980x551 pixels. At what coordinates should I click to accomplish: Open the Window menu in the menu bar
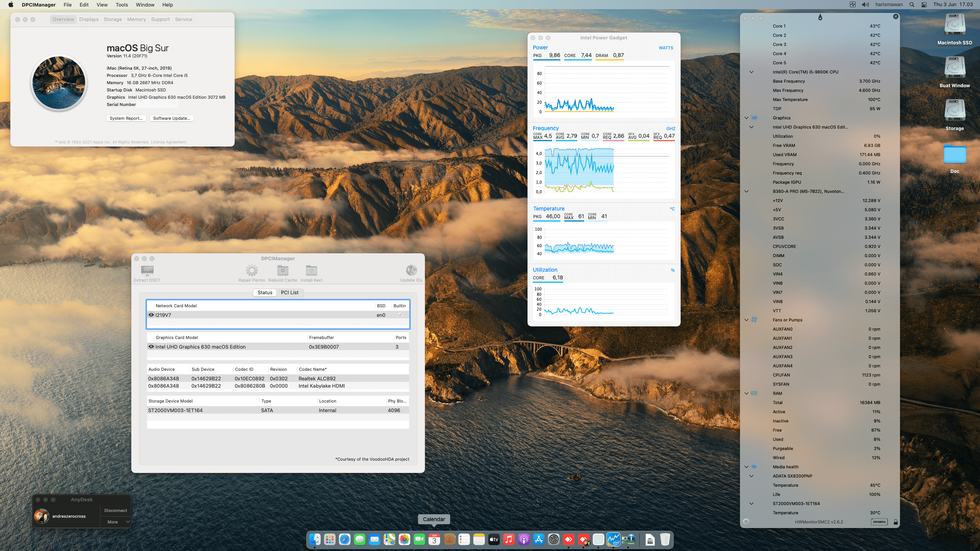tap(145, 5)
